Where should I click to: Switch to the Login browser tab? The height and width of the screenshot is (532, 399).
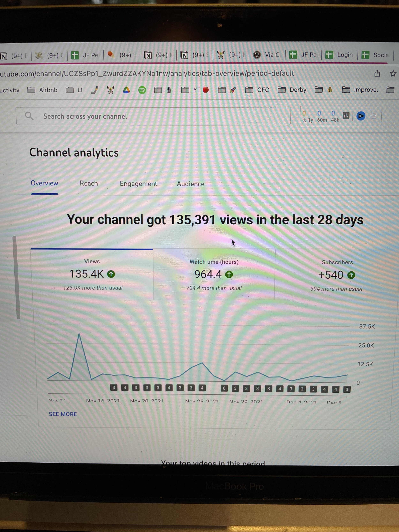point(339,55)
